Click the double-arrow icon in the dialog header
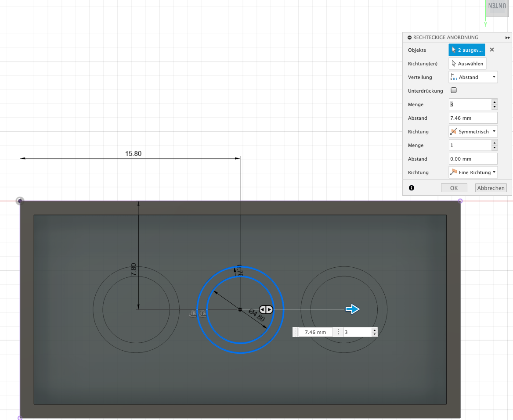Image resolution: width=513 pixels, height=420 pixels. (x=507, y=38)
